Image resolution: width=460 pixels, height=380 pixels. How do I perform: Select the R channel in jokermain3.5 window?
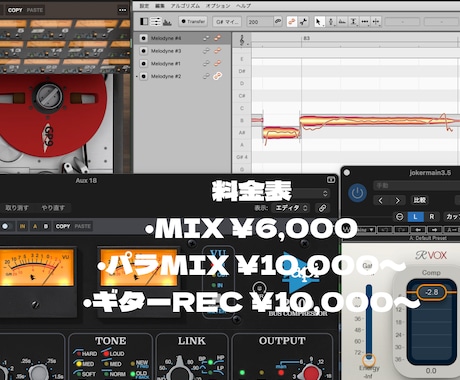tap(432, 217)
